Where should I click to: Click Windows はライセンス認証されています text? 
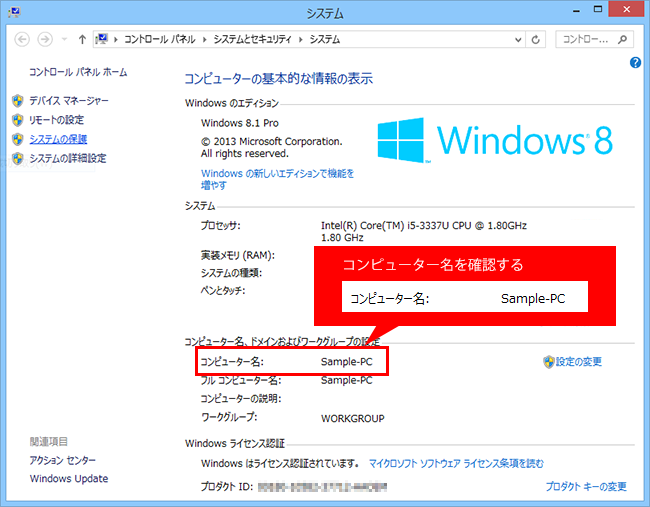[x=280, y=463]
